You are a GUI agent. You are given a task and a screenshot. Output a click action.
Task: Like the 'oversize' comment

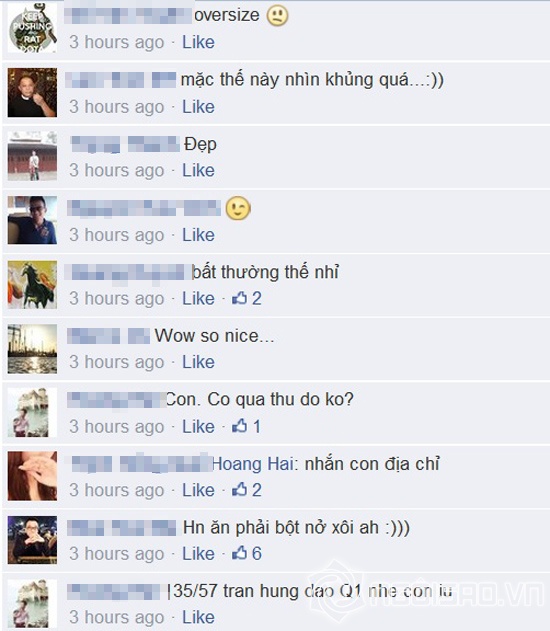pos(198,42)
